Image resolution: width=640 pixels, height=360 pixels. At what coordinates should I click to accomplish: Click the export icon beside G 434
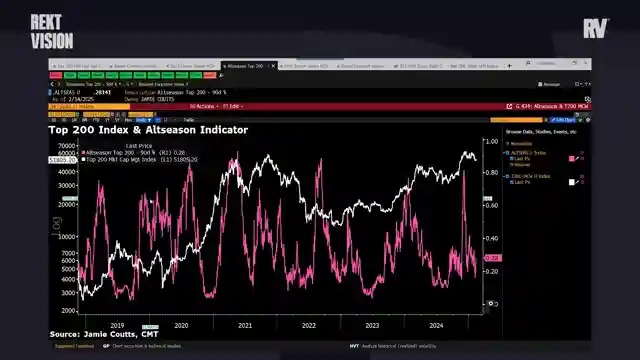pos(509,106)
